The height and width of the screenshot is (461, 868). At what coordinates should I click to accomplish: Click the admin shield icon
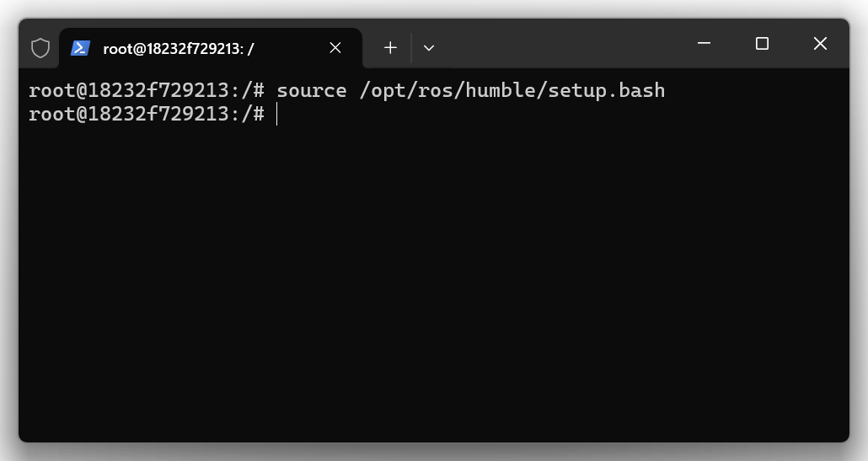[x=40, y=48]
